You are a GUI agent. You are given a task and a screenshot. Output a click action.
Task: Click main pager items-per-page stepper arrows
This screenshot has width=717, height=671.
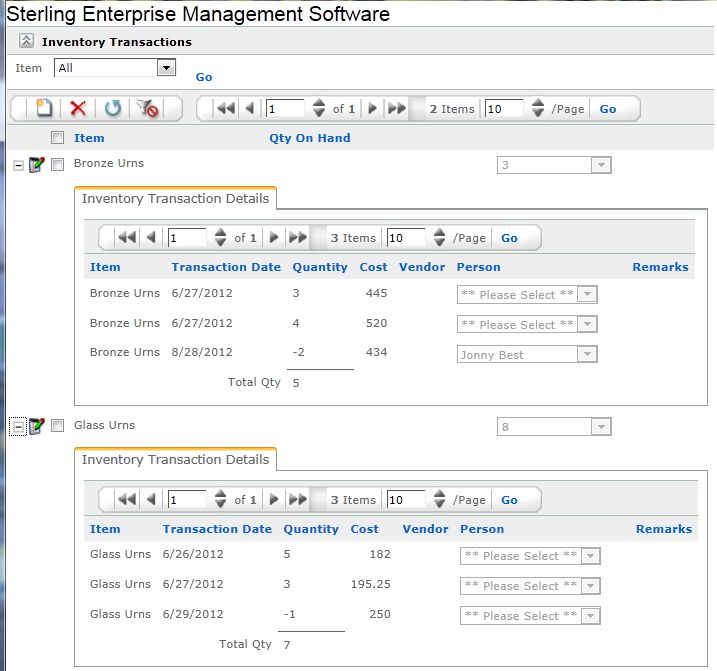[x=538, y=108]
